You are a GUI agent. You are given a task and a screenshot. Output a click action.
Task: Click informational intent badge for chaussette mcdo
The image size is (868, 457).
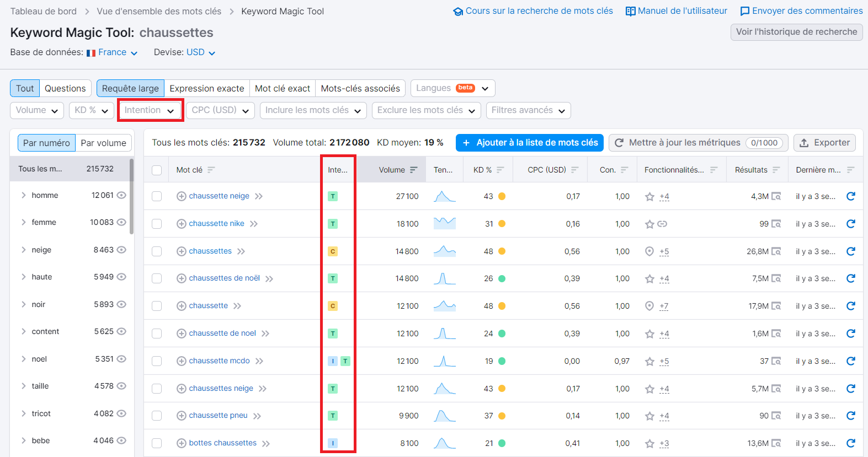click(333, 361)
